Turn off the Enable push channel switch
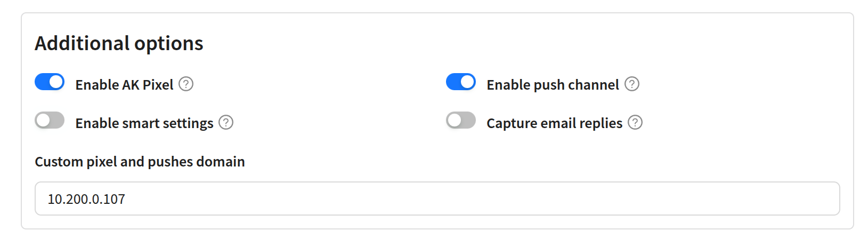Image resolution: width=868 pixels, height=246 pixels. point(461,82)
